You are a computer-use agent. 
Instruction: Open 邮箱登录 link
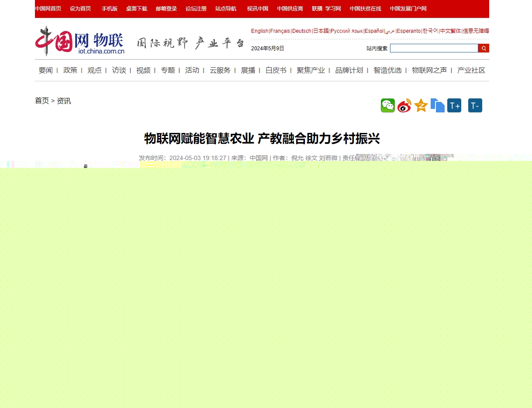[166, 9]
